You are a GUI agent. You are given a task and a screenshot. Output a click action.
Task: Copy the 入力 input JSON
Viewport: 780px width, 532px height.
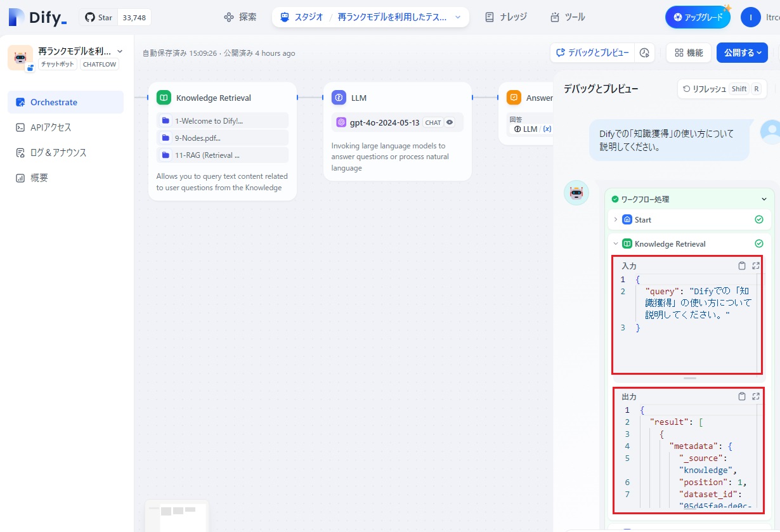point(742,266)
